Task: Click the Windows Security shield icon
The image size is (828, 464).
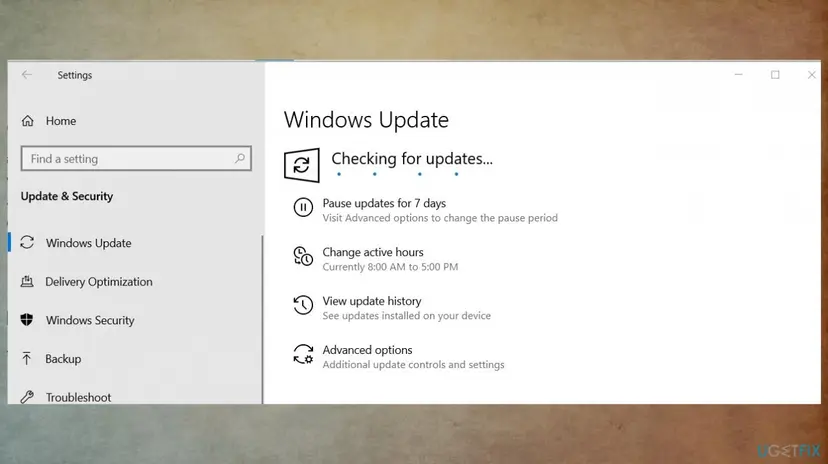Action: tap(27, 320)
